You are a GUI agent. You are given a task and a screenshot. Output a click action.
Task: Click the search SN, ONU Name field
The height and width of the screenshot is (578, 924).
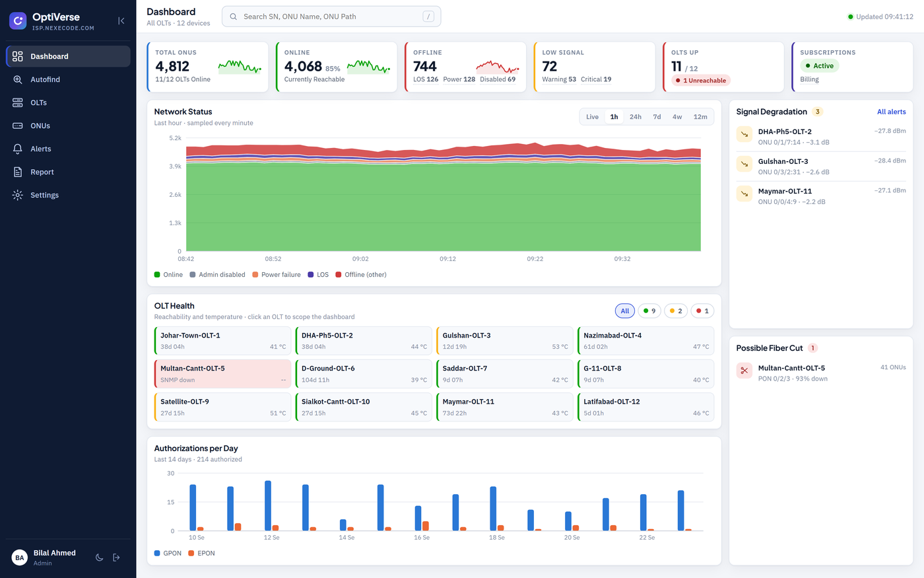pos(331,17)
